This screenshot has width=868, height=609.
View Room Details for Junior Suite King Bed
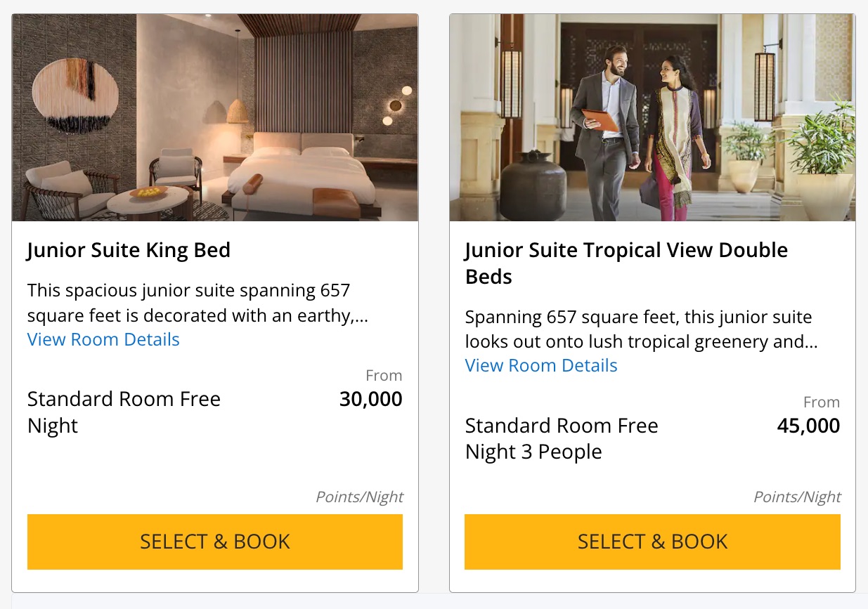103,339
